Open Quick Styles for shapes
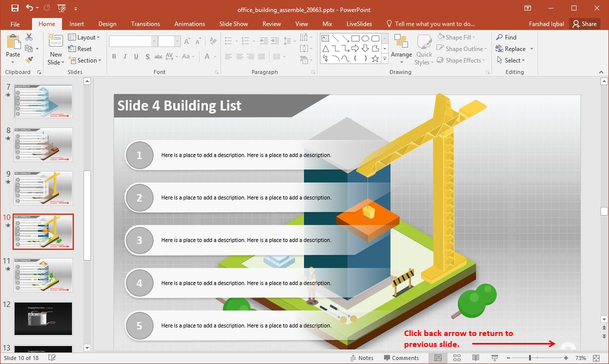Screen dimensions: 609x364 (423, 48)
